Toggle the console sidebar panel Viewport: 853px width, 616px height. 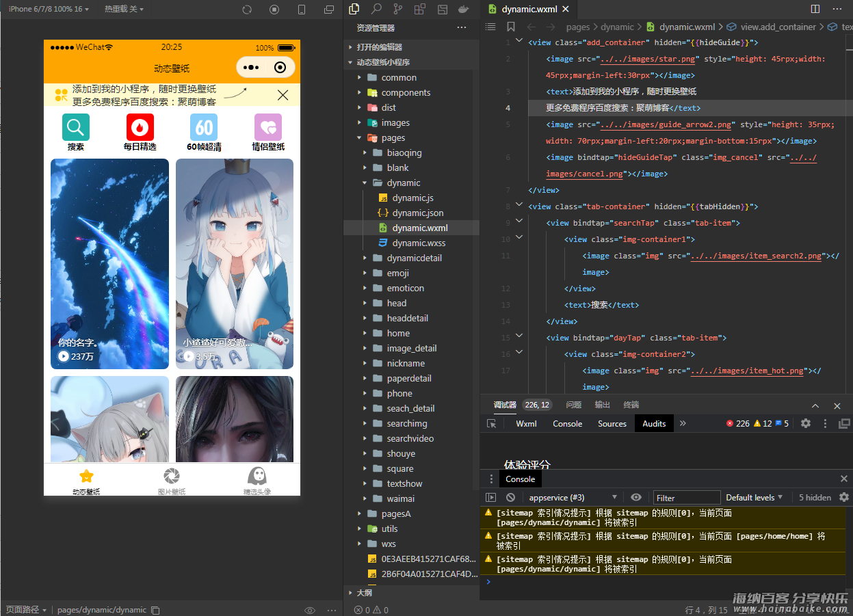point(491,498)
